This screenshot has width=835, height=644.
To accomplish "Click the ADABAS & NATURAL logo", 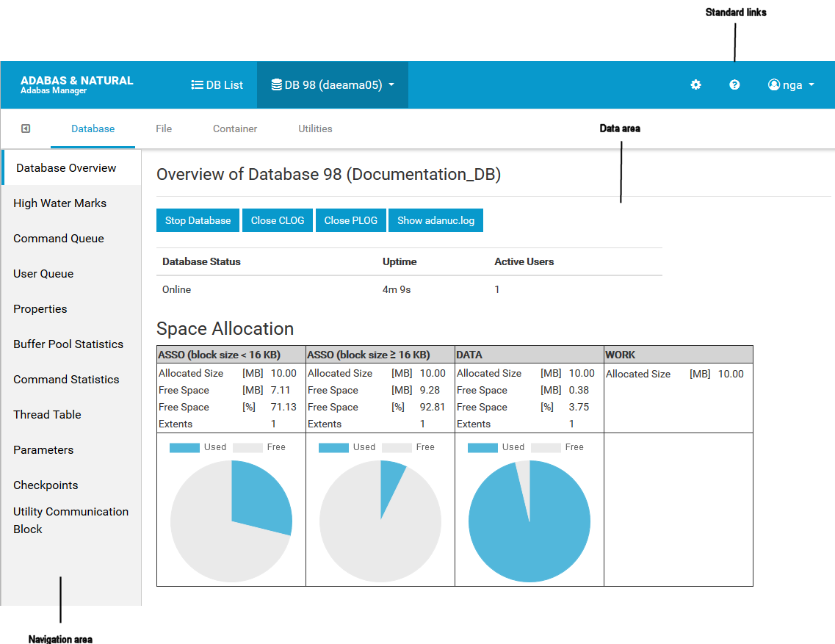I will click(77, 84).
